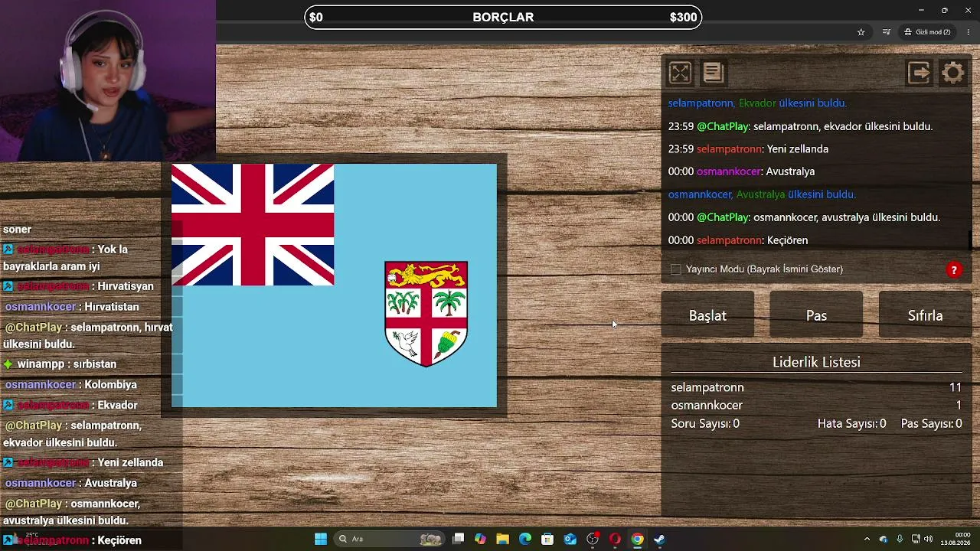The height and width of the screenshot is (551, 980).
Task: Click the BORÇLAR label in the top bar
Action: (x=503, y=17)
